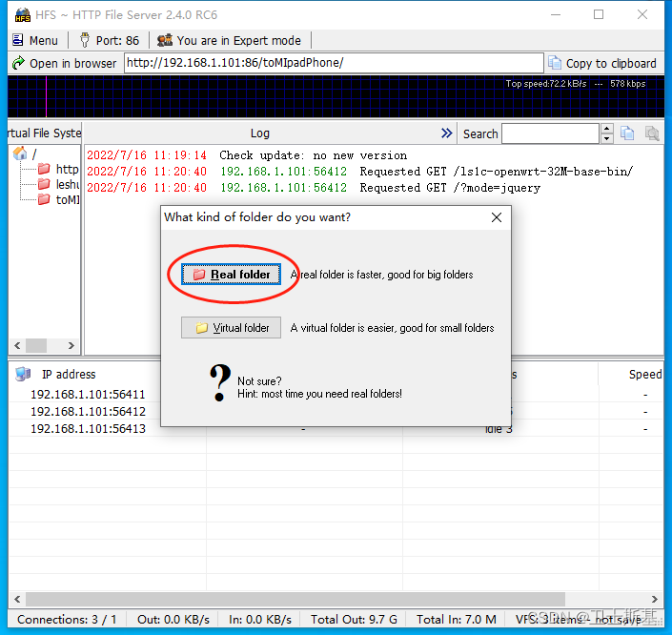Step search down with the spinner arrow
Viewport: 672px width, 635px height.
(x=607, y=138)
